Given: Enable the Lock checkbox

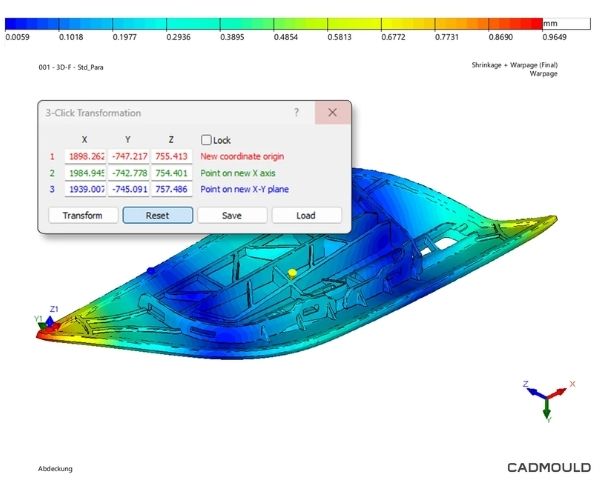Looking at the screenshot, I should coord(207,140).
